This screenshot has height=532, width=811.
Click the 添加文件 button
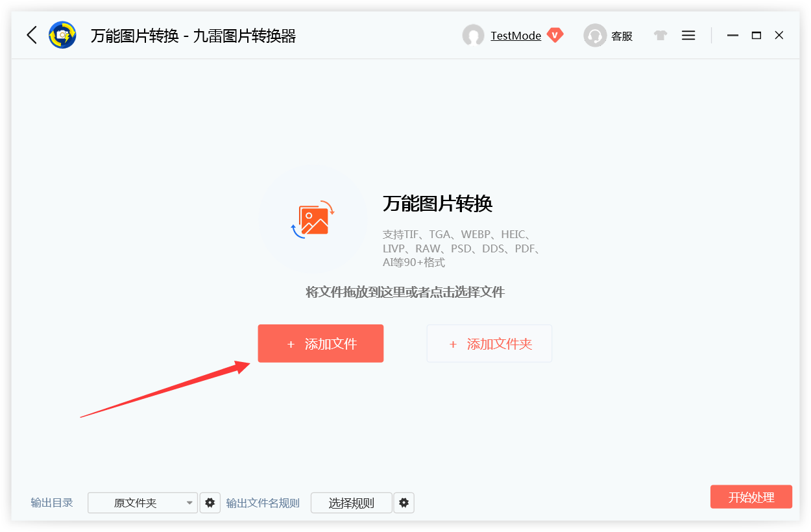[321, 344]
